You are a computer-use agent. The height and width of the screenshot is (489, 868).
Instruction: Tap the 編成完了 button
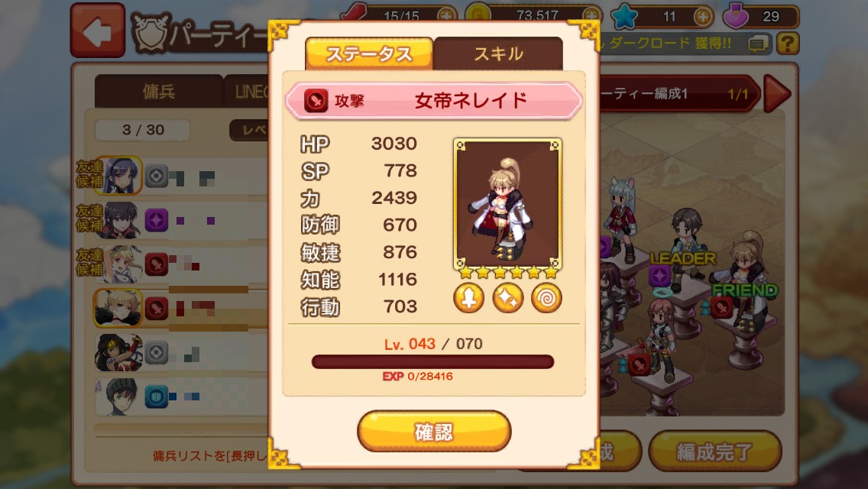pyautogui.click(x=714, y=452)
